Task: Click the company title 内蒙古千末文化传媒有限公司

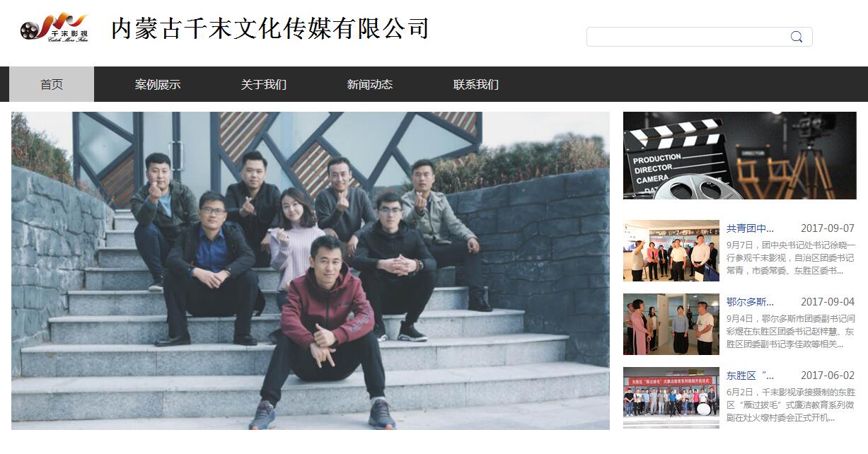Action: (270, 29)
